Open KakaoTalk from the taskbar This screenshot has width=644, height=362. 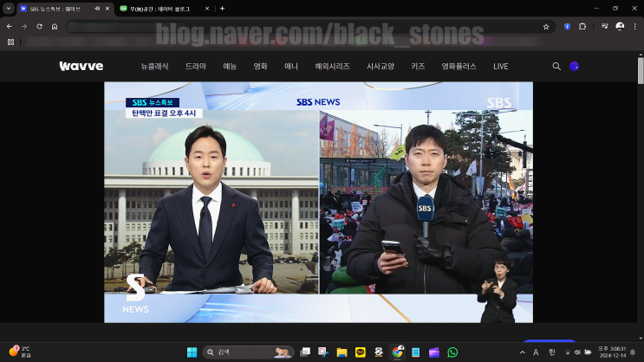tap(361, 352)
